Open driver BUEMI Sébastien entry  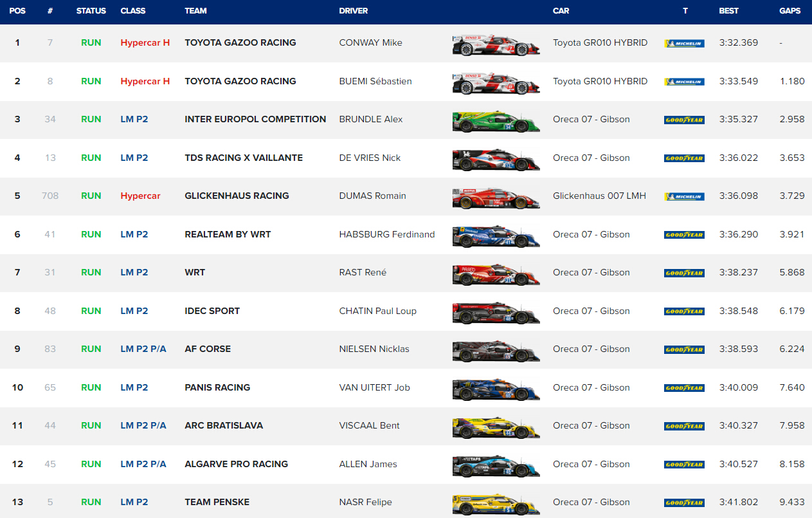pos(375,81)
